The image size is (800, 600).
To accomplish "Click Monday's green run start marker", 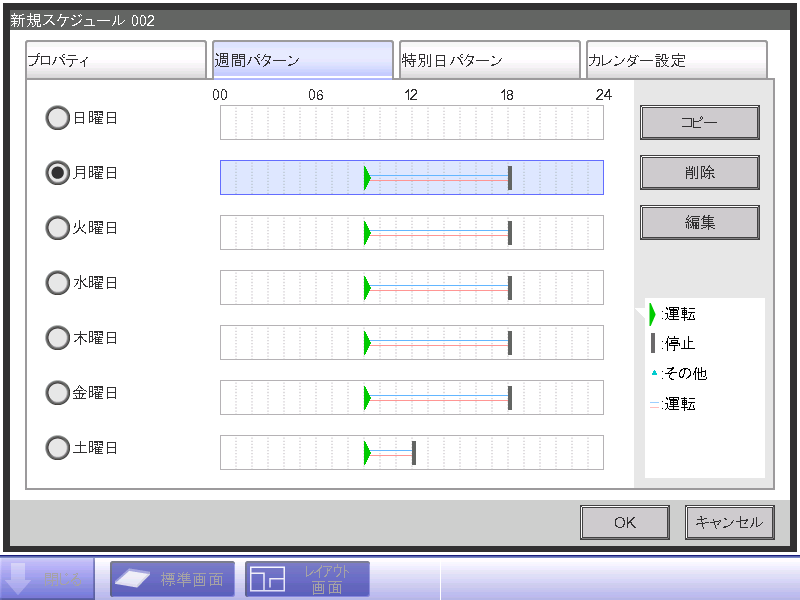I will tap(367, 178).
